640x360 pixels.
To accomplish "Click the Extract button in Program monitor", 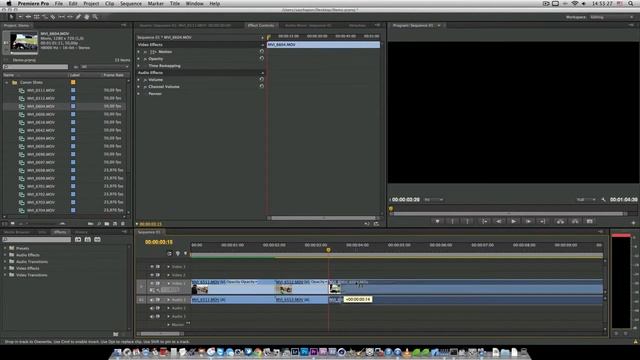I will pyautogui.click(x=575, y=221).
